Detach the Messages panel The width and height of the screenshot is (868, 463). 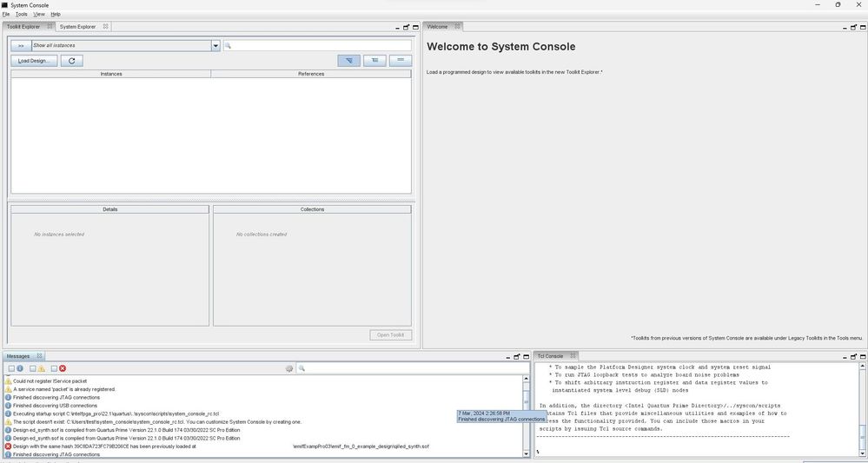[516, 357]
